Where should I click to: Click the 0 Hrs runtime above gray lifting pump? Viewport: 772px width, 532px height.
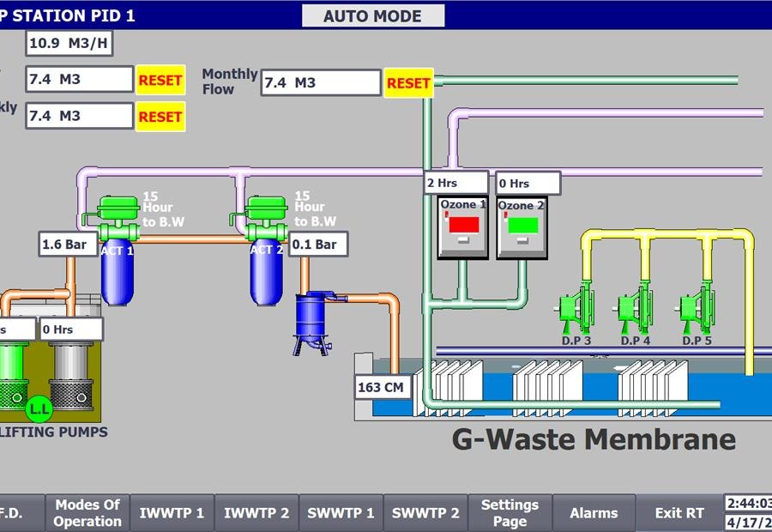tap(71, 329)
